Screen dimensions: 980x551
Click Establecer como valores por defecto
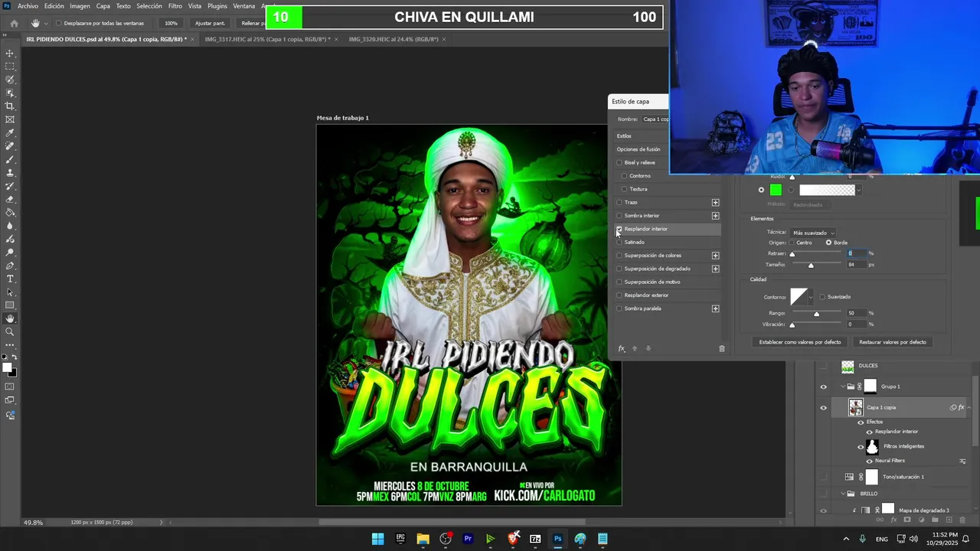[800, 342]
